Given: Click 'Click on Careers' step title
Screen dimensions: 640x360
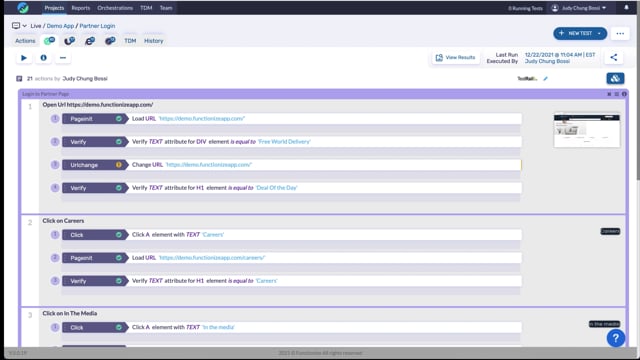Looking at the screenshot, I should 63,221.
